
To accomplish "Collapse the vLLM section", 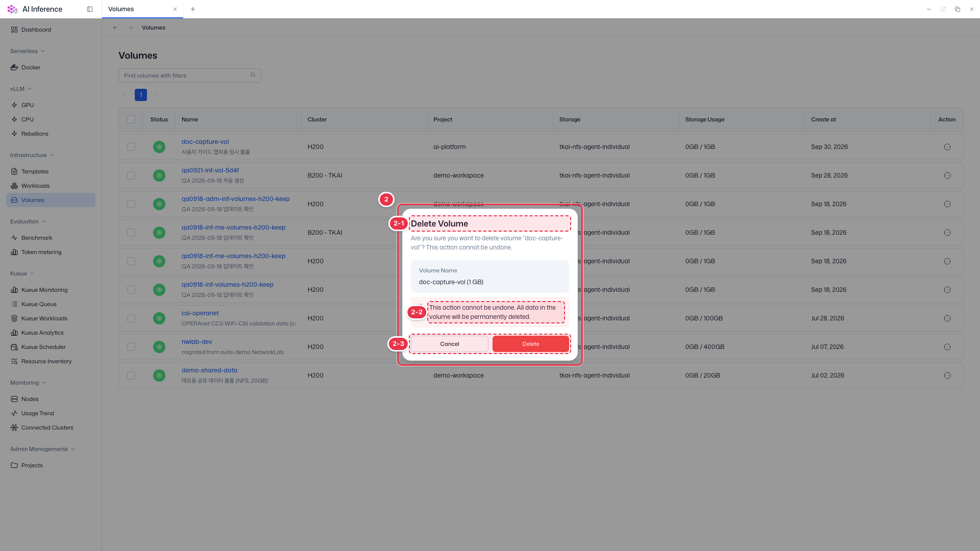I will 21,89.
